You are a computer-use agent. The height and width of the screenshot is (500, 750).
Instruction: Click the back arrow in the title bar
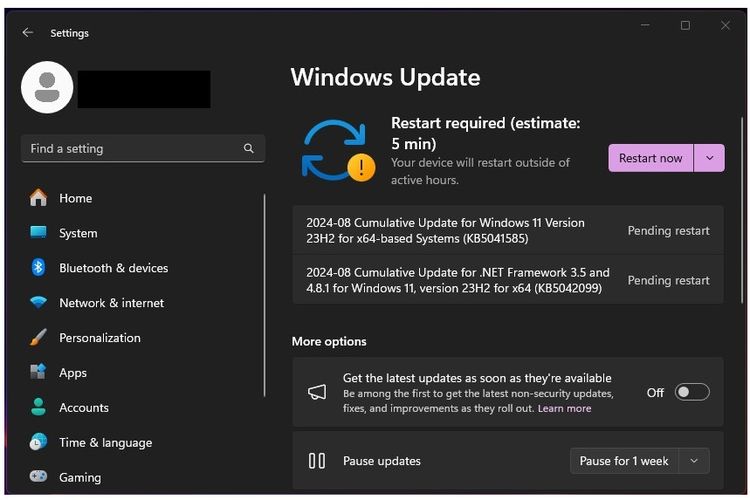(27, 33)
